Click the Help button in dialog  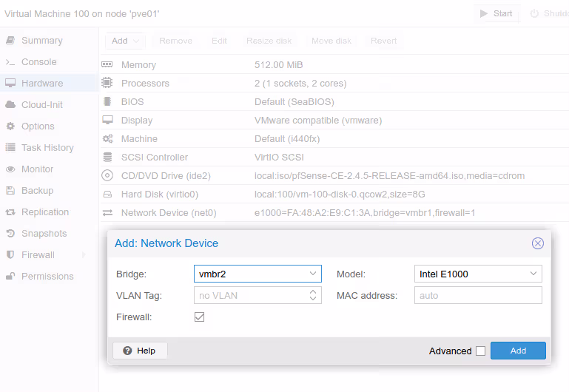point(140,351)
